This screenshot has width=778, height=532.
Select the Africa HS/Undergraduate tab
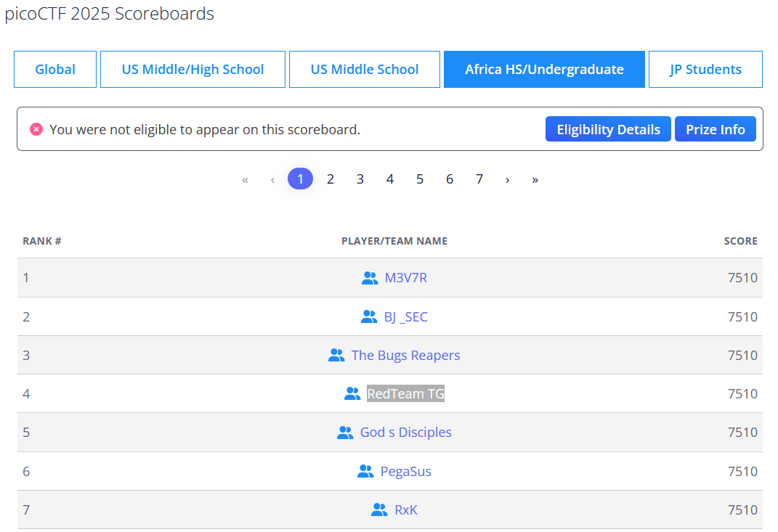coord(544,70)
